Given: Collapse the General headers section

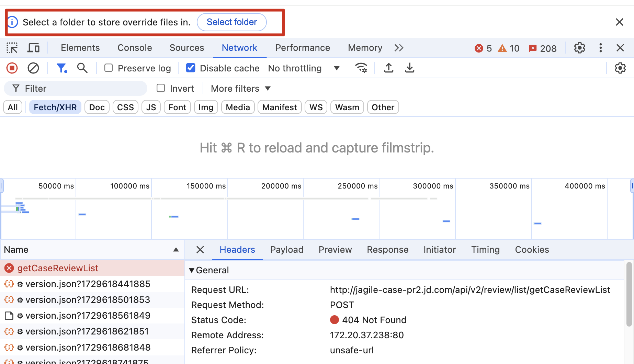Looking at the screenshot, I should (x=192, y=270).
